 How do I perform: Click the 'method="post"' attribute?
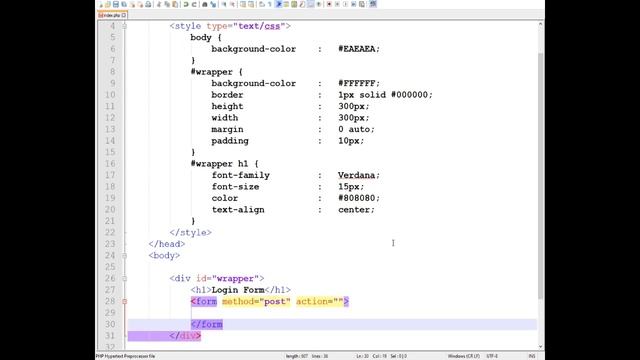point(256,302)
